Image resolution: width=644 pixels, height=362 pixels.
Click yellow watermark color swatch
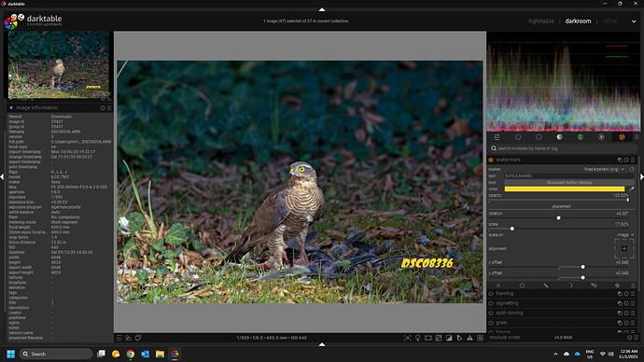(565, 188)
